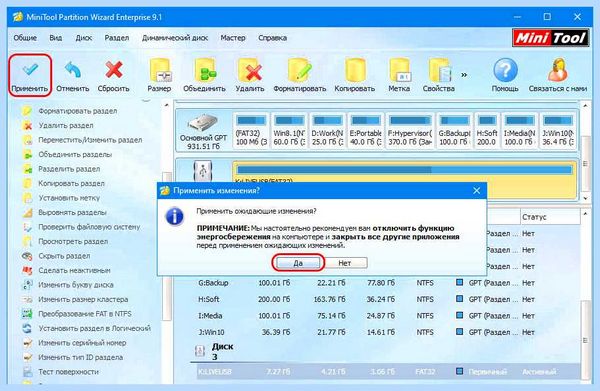Select the Размер (Resize) toolbar icon
Viewport: 600px width, 391px height.
[x=160, y=70]
